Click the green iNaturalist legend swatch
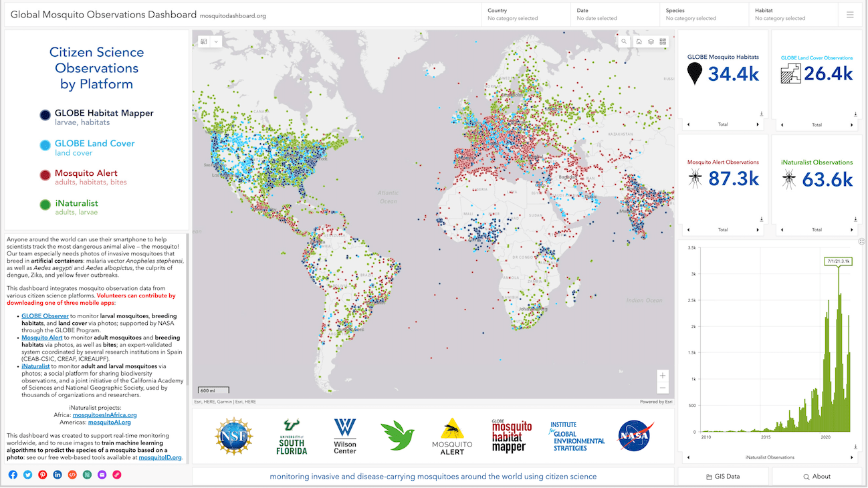The width and height of the screenshot is (868, 488). (x=45, y=205)
